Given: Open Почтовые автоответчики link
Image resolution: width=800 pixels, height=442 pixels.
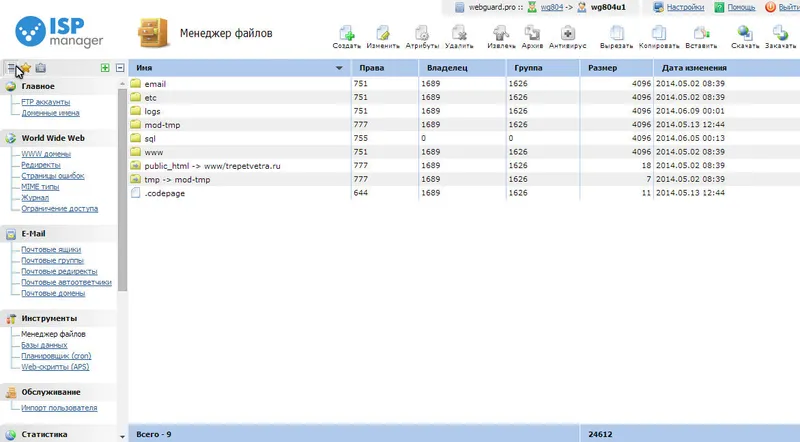Looking at the screenshot, I should click(66, 282).
